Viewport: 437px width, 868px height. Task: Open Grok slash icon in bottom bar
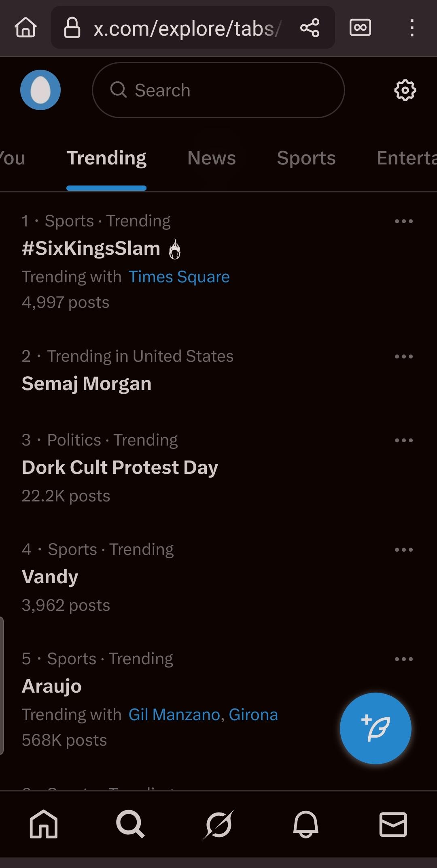[218, 824]
